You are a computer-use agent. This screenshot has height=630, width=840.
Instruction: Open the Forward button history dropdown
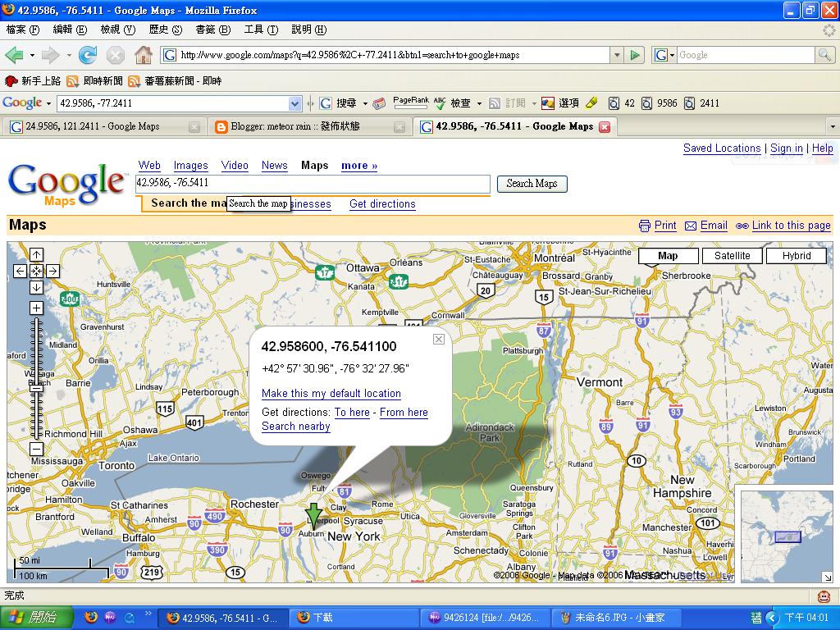tap(69, 55)
